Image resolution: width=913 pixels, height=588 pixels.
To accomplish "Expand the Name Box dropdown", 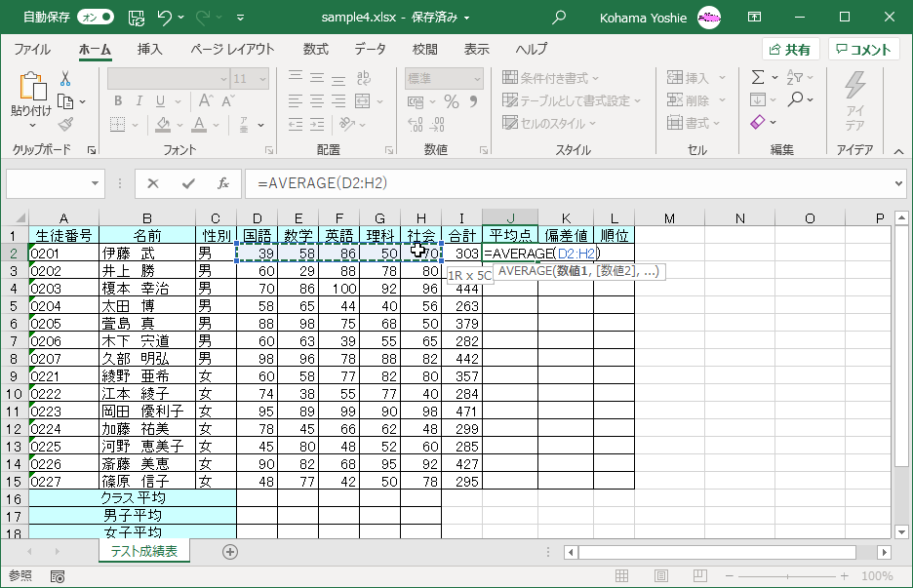I will pos(96,182).
